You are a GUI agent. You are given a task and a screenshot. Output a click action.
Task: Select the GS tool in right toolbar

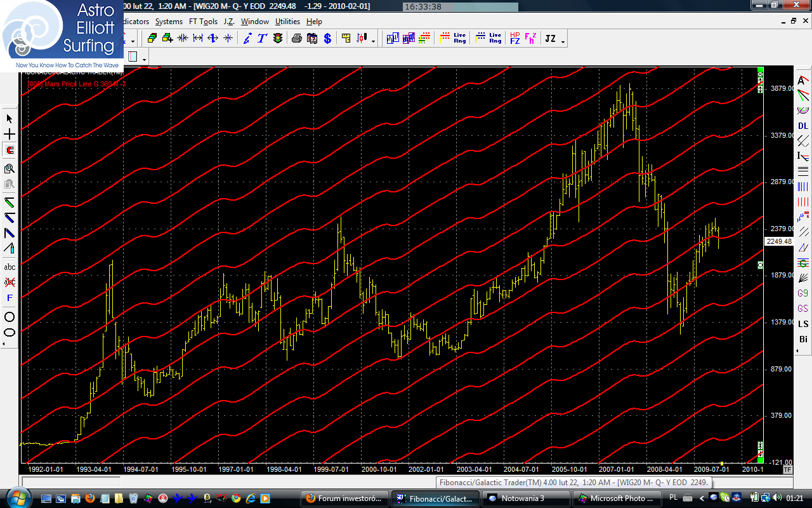803,309
